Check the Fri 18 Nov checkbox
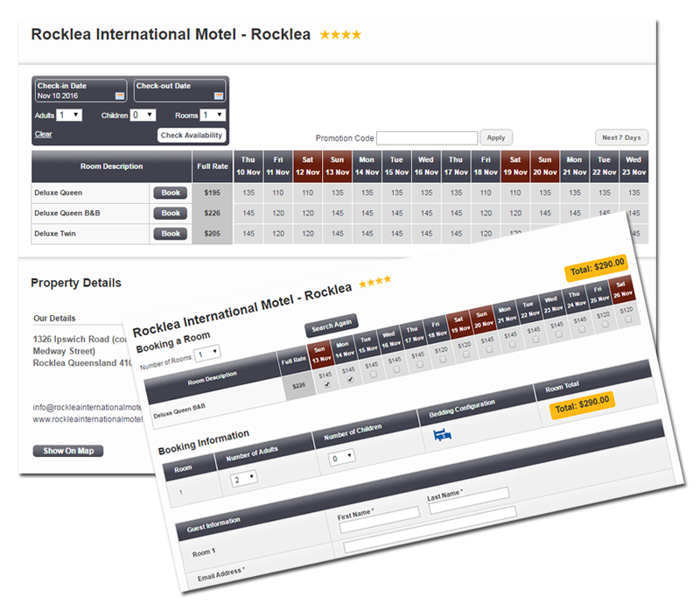This screenshot has width=700, height=604. click(444, 359)
